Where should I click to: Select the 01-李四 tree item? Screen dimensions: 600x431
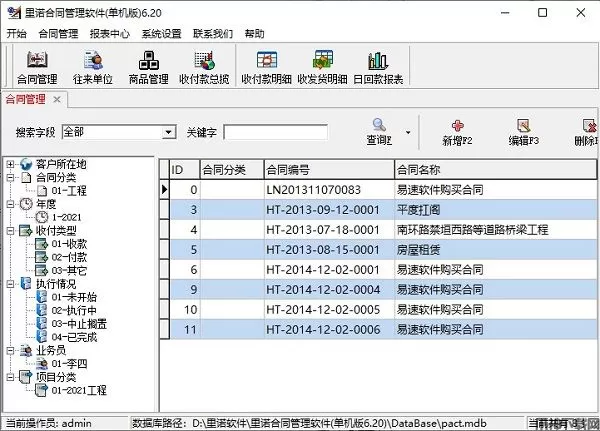(x=69, y=364)
